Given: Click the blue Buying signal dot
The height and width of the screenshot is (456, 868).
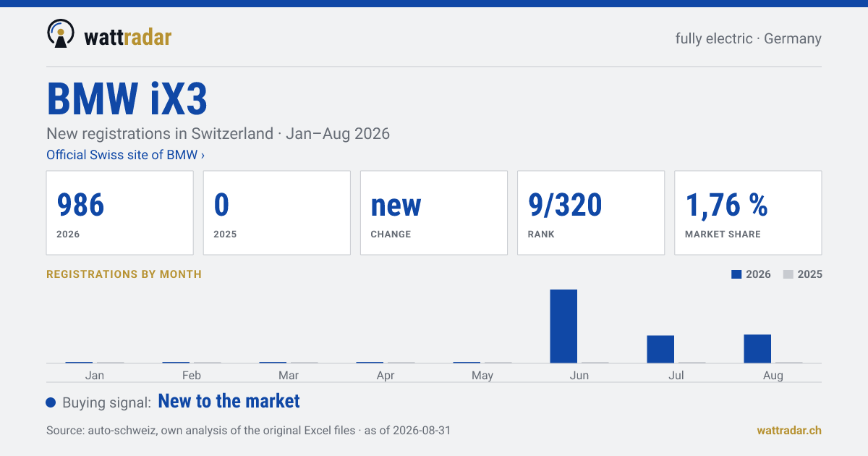Looking at the screenshot, I should [x=51, y=402].
